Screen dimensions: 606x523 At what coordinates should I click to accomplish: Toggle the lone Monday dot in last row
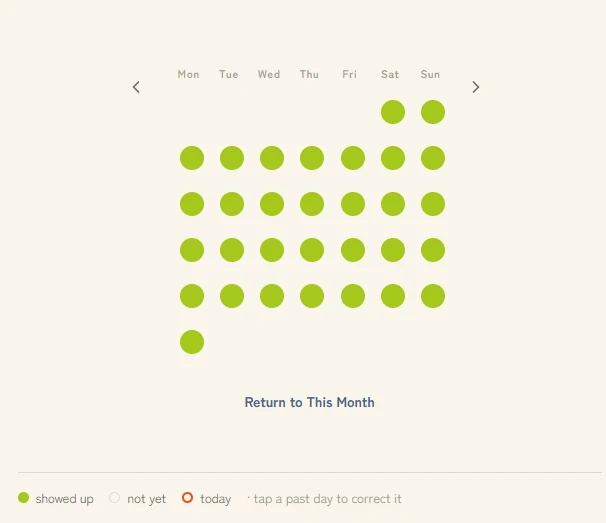(x=192, y=342)
